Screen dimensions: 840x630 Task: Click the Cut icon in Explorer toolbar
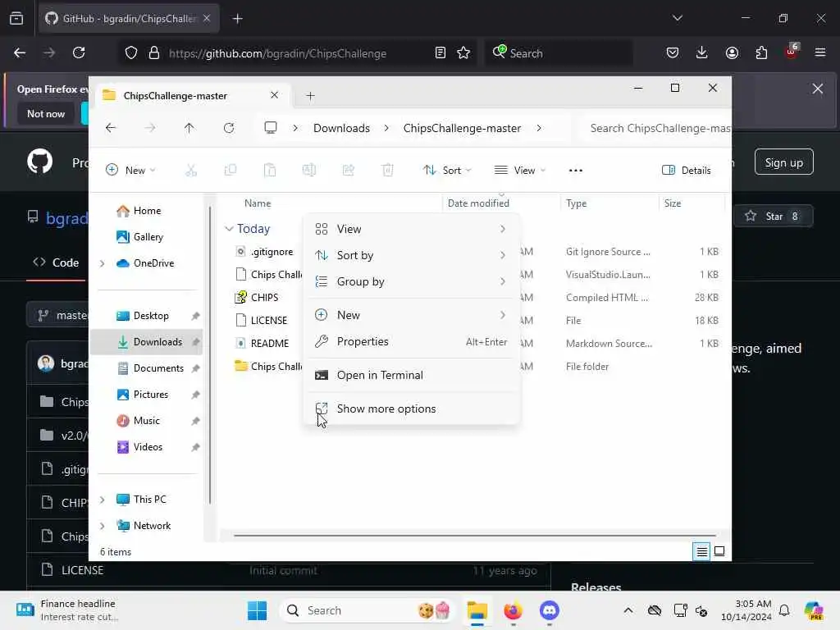click(190, 171)
